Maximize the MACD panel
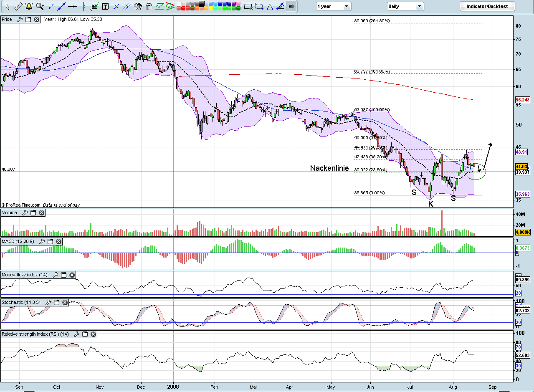This screenshot has width=534, height=392. point(50,241)
